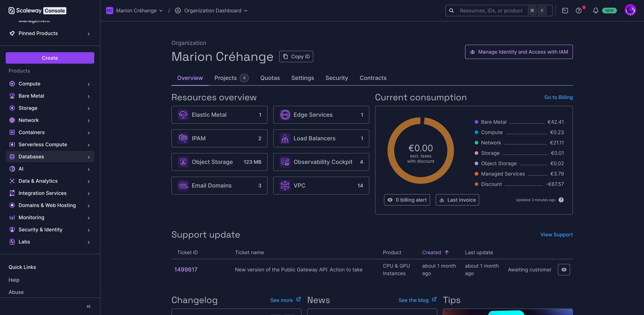Screen dimensions: 644x315
Task: Expand the Databases menu chevron
Action: (x=89, y=157)
